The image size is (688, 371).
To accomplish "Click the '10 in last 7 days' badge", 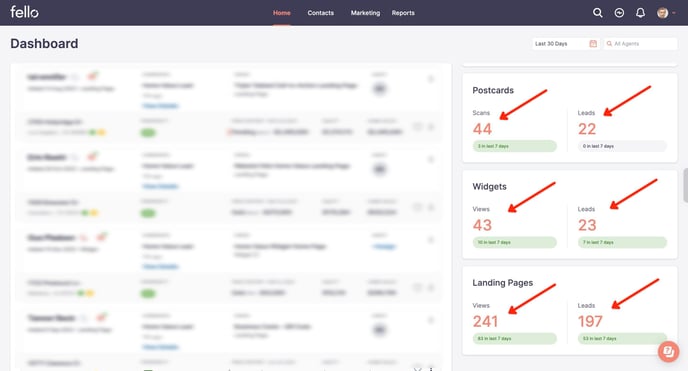I will (x=515, y=242).
